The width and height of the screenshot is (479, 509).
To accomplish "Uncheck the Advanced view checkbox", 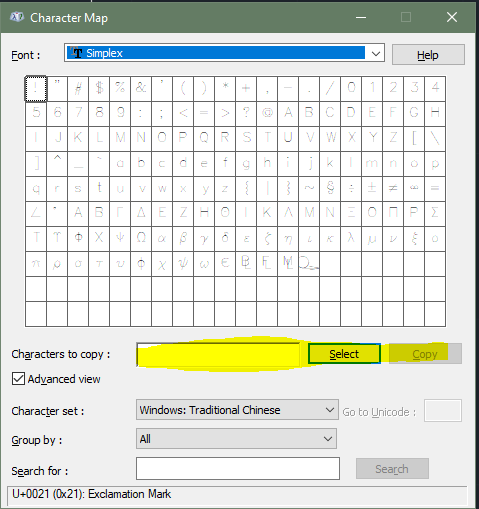I will click(18, 379).
